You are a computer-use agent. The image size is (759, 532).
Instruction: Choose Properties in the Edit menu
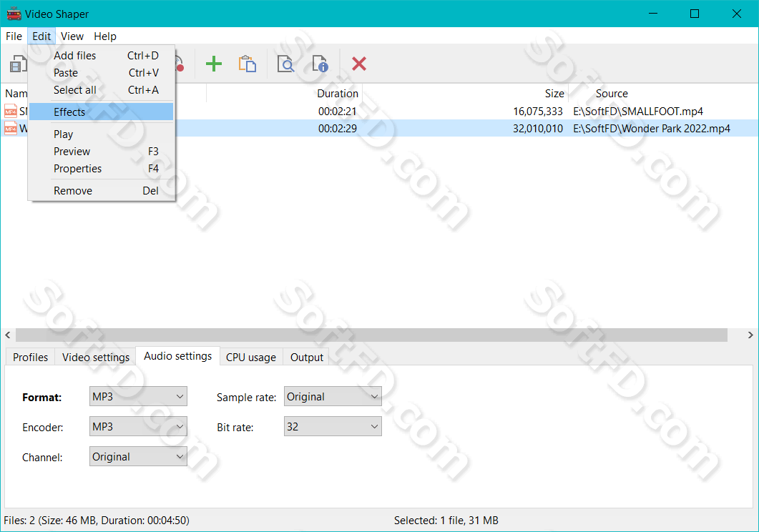click(x=101, y=168)
